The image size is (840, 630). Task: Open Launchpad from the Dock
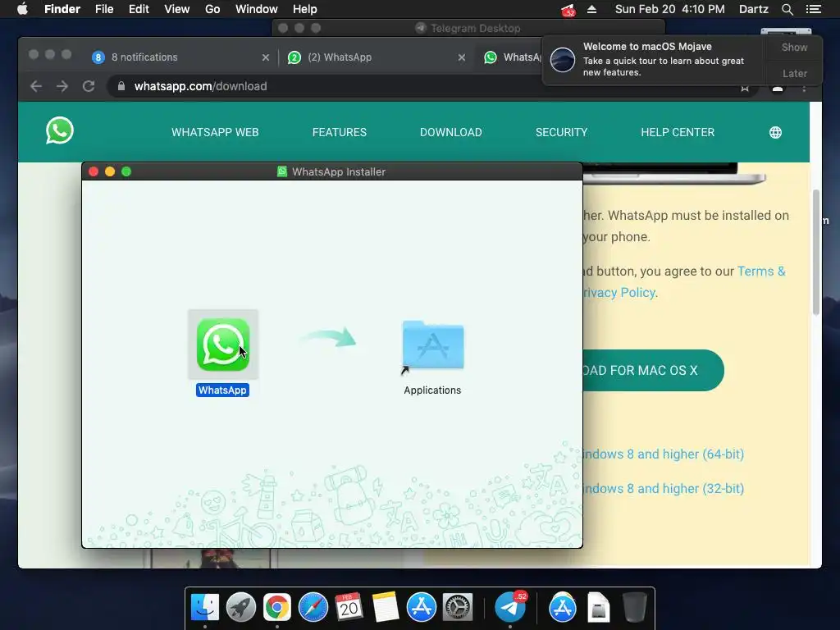pyautogui.click(x=241, y=608)
